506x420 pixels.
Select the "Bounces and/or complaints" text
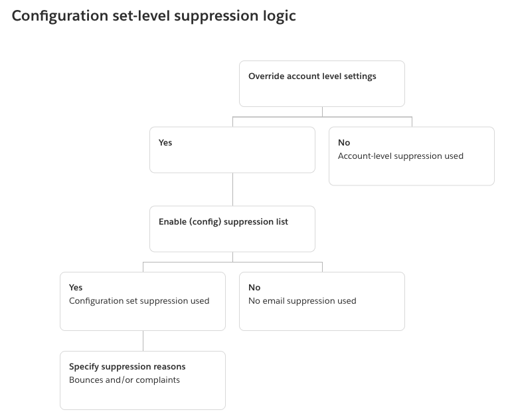[124, 380]
